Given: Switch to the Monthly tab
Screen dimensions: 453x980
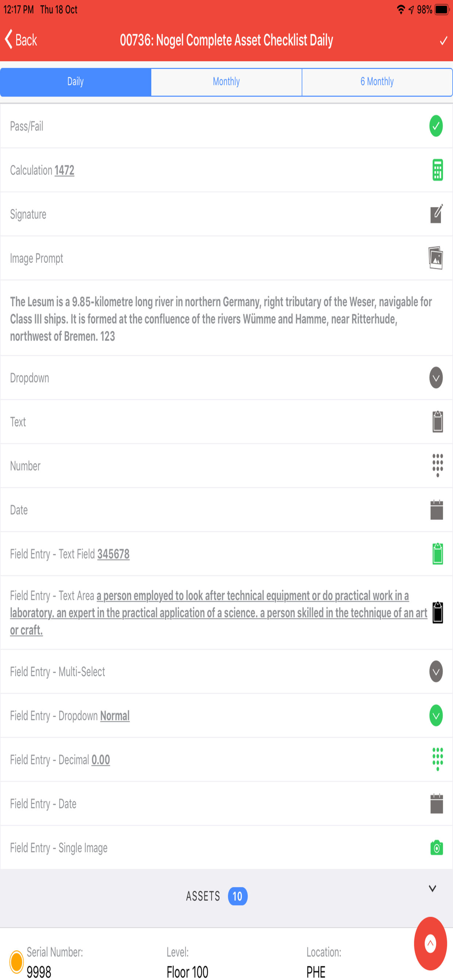Looking at the screenshot, I should [226, 82].
